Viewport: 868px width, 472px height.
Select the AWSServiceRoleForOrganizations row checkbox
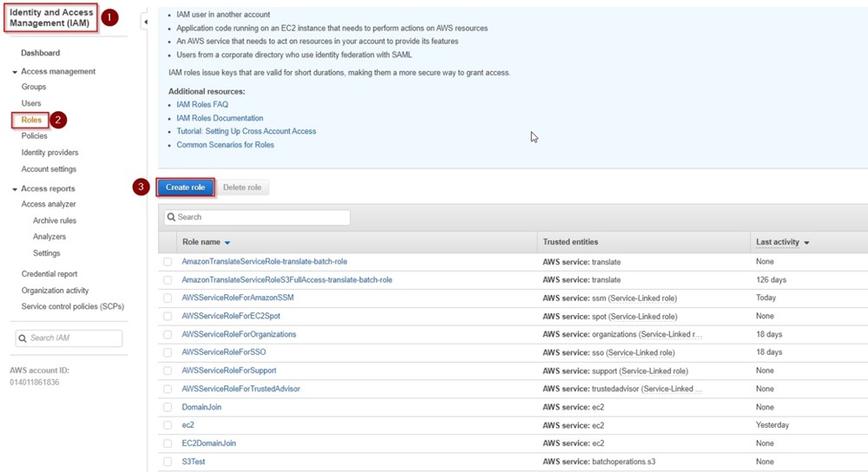click(x=168, y=335)
